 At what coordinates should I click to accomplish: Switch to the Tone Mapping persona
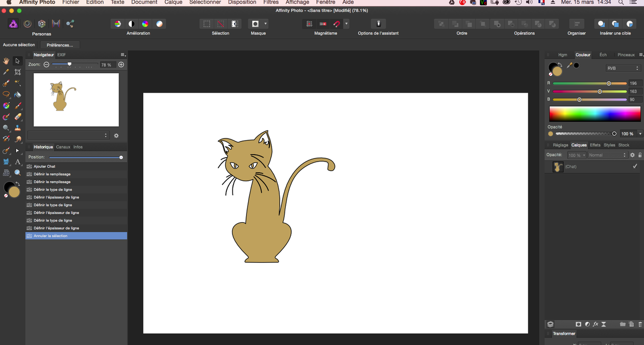tap(56, 24)
